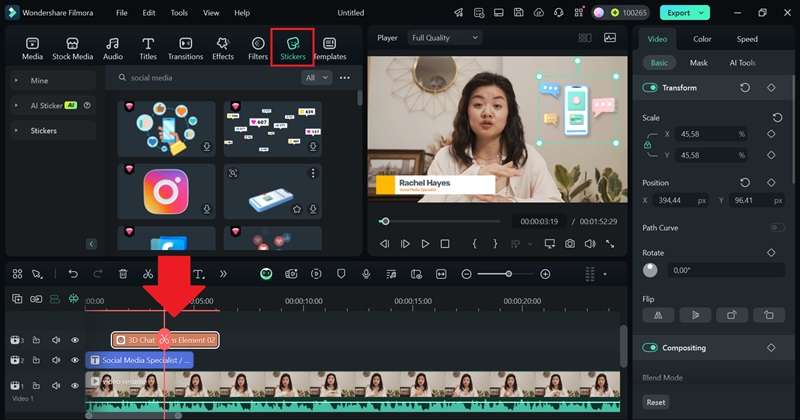This screenshot has width=800, height=420.
Task: Zoom out the timeline
Action: pyautogui.click(x=466, y=274)
